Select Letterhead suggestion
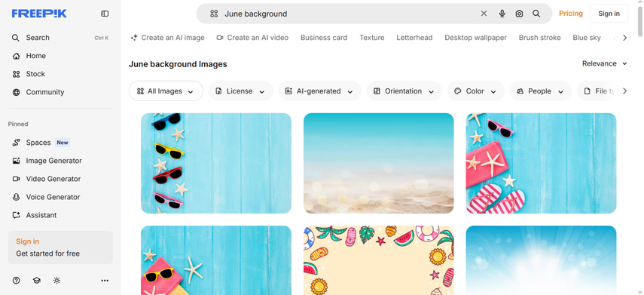Viewport: 644px width, 295px height. [414, 38]
